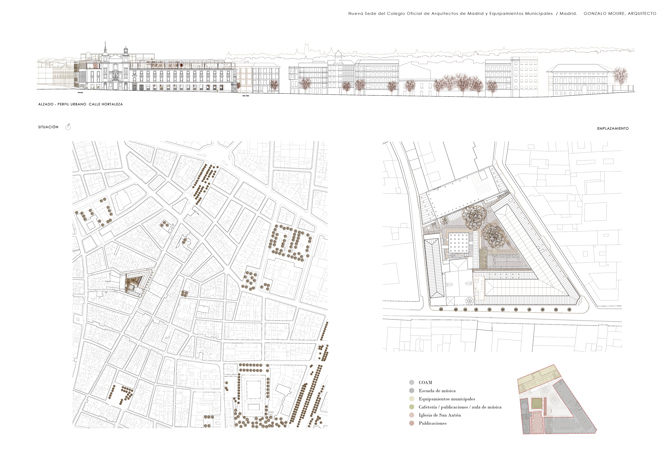Image resolution: width=670 pixels, height=473 pixels.
Task: Click the Escuela de música legend dot
Action: click(x=411, y=391)
